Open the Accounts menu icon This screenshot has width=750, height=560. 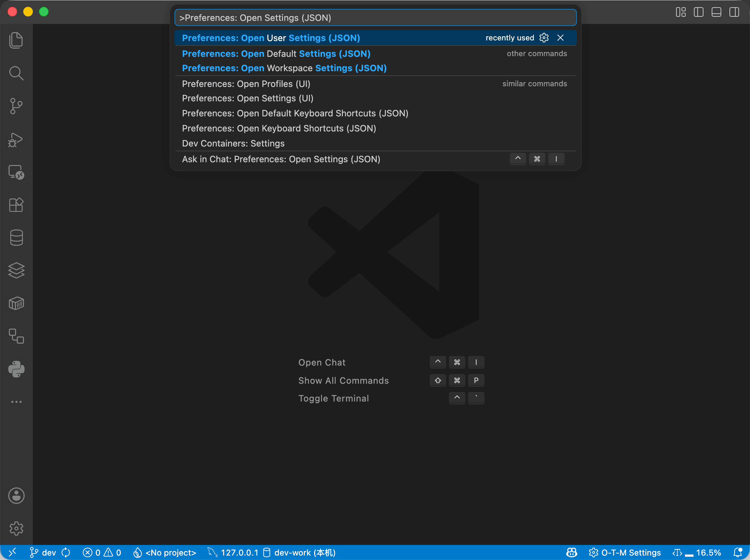tap(16, 496)
